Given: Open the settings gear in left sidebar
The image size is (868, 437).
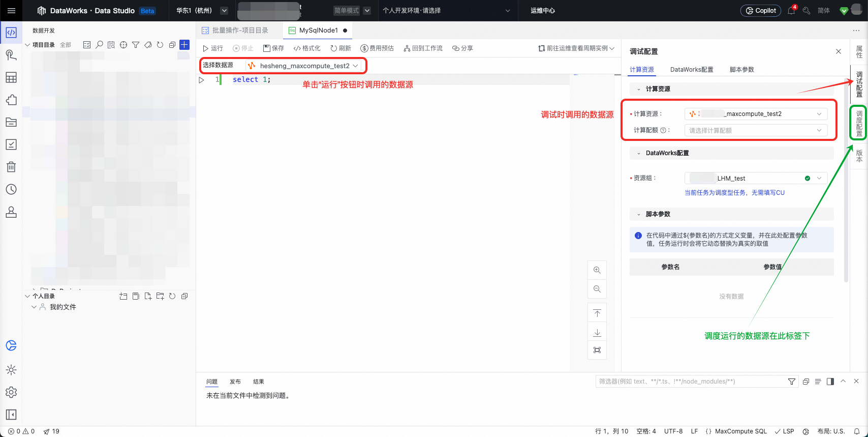Looking at the screenshot, I should [x=11, y=392].
